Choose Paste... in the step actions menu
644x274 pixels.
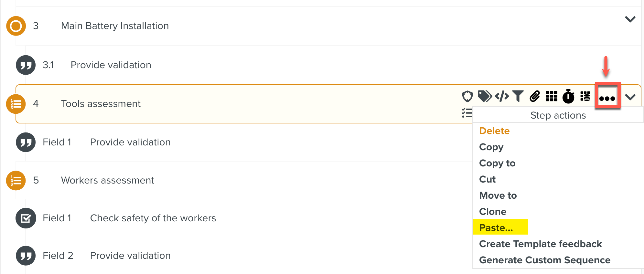click(x=496, y=228)
